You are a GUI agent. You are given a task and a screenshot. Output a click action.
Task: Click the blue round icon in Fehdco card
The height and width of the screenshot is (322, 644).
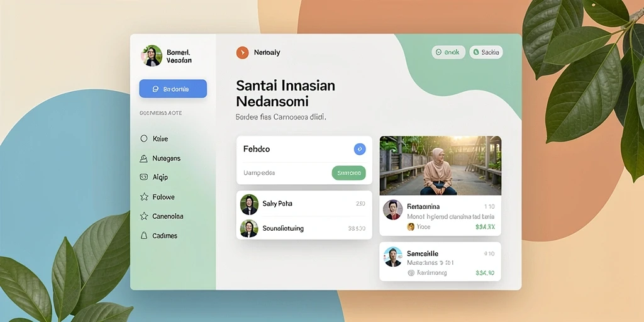pyautogui.click(x=360, y=149)
